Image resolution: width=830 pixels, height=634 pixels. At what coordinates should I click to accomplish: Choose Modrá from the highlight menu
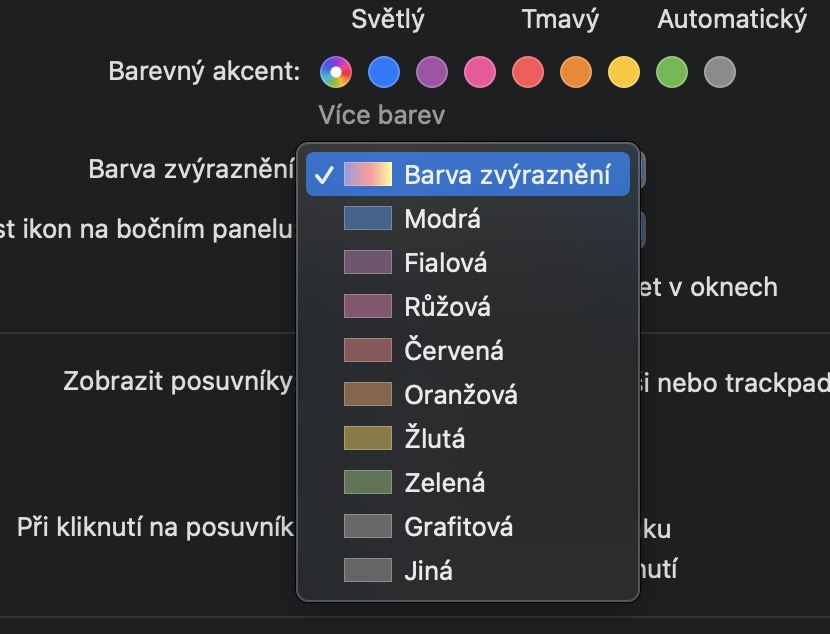click(442, 219)
